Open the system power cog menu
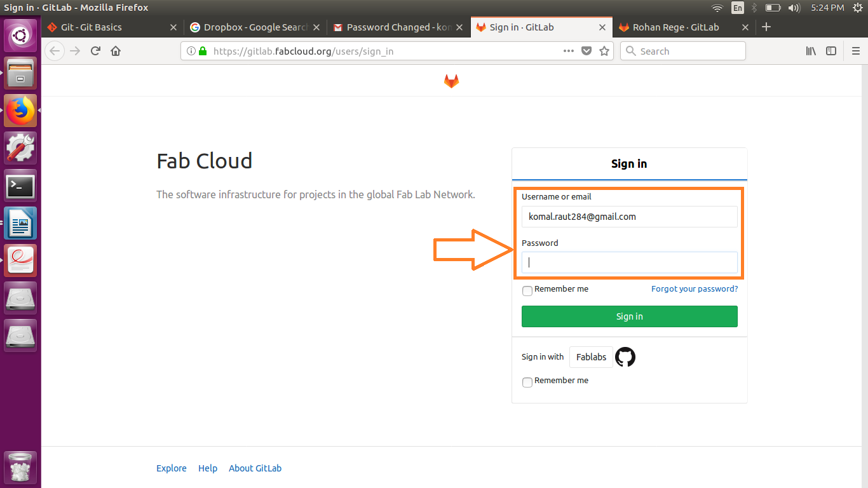Viewport: 868px width, 488px height. click(x=858, y=8)
